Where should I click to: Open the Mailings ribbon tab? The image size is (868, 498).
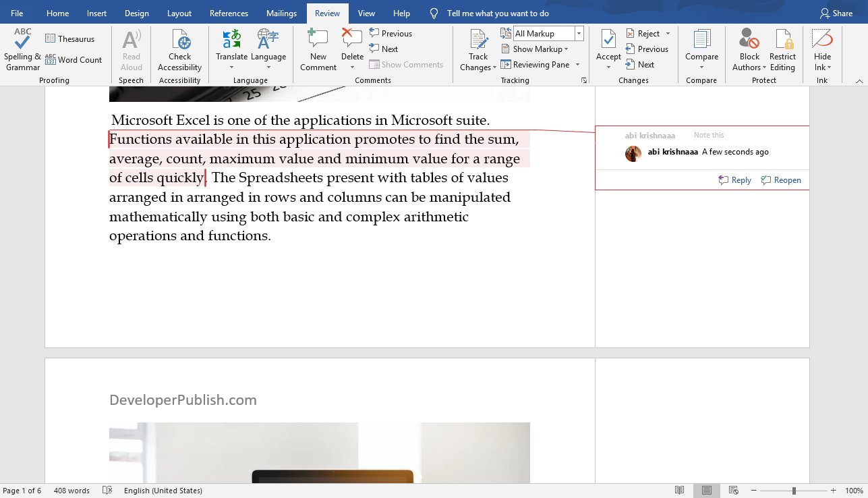tap(281, 12)
